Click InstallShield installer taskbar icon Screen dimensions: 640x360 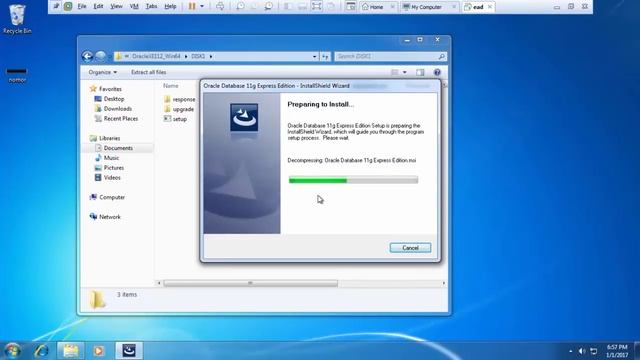(x=129, y=351)
